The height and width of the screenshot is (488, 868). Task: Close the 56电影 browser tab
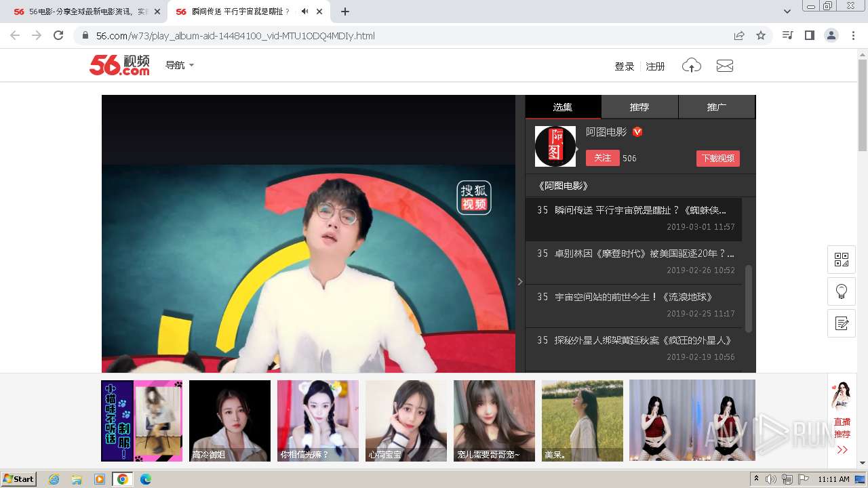157,12
